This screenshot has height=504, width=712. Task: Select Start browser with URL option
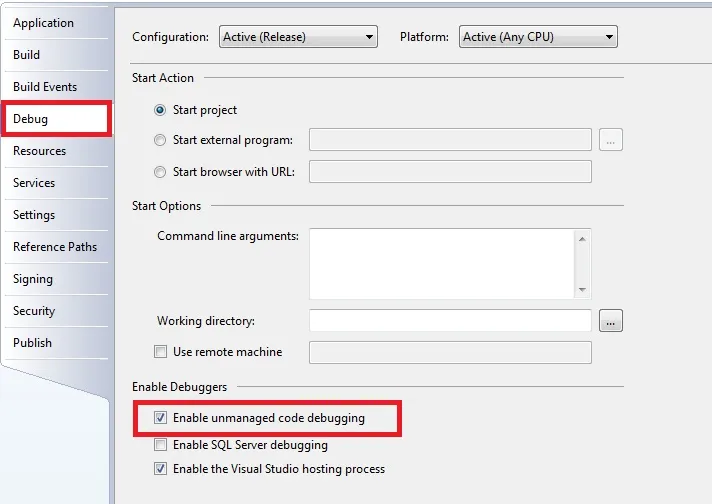pos(161,172)
